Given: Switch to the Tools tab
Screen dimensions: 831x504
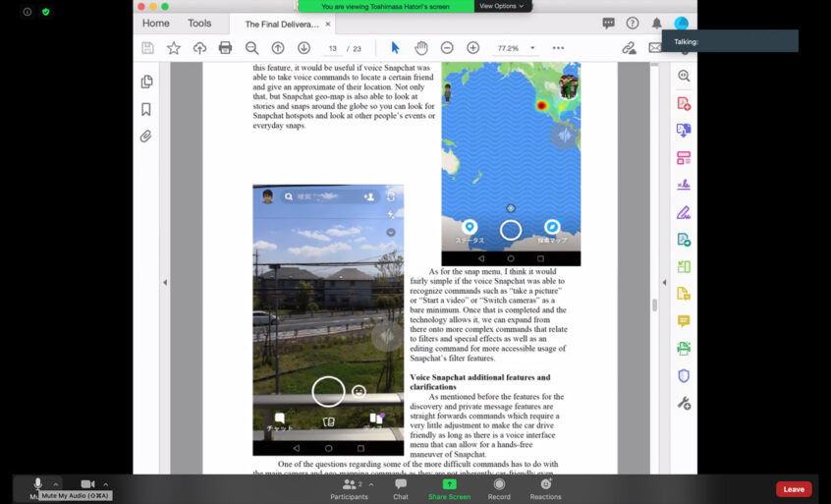Looking at the screenshot, I should pos(199,24).
